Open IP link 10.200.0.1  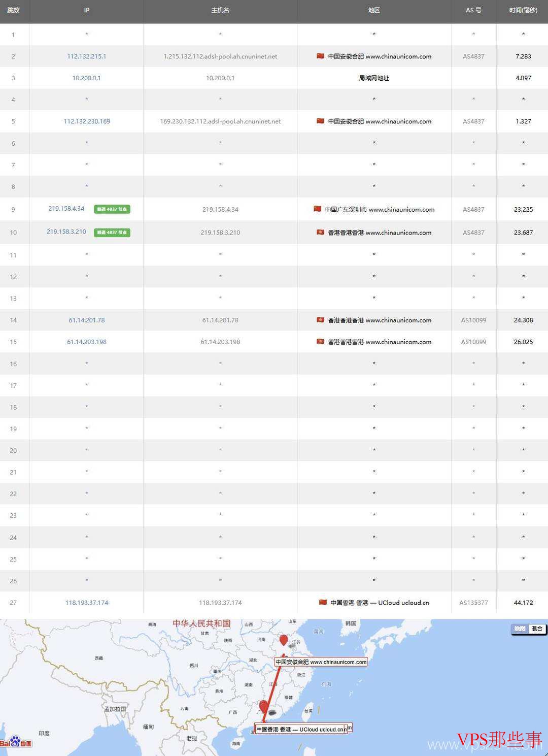point(87,78)
